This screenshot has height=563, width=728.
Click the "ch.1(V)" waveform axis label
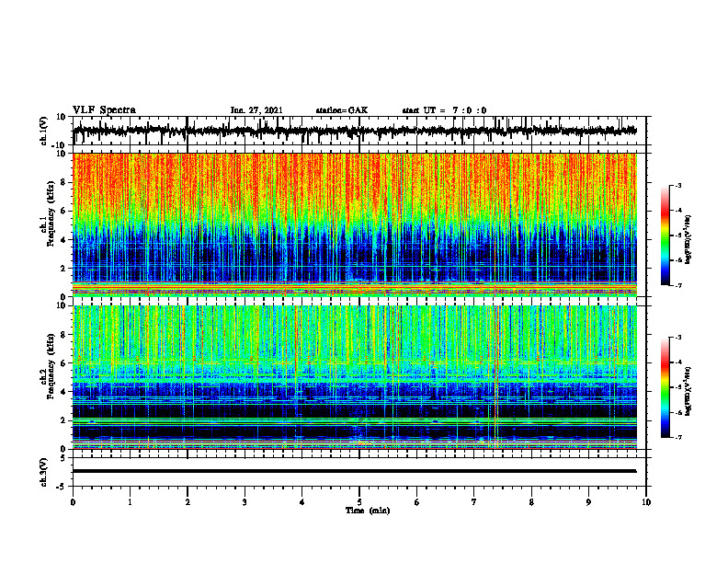[x=45, y=131]
